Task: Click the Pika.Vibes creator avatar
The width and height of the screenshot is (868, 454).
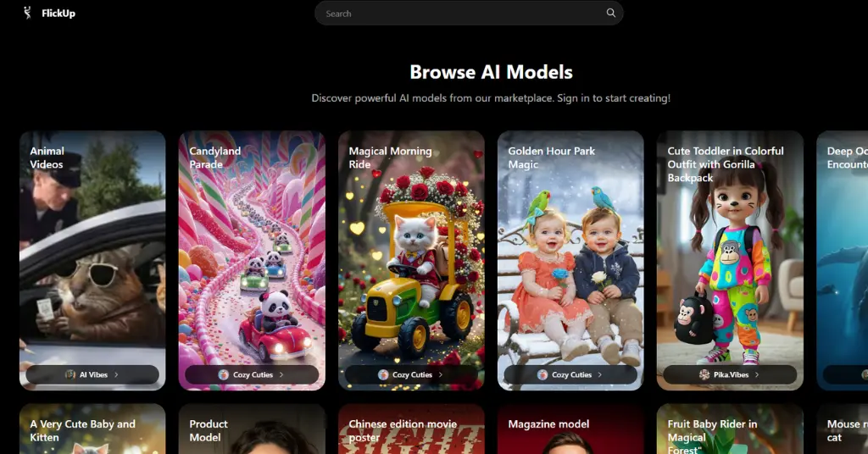Action: tap(704, 374)
